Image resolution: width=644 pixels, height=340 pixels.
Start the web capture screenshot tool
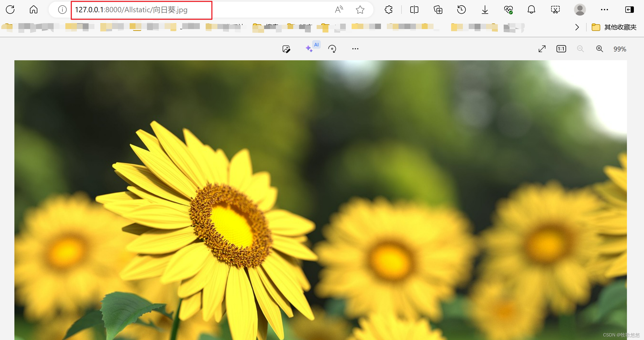coord(555,10)
